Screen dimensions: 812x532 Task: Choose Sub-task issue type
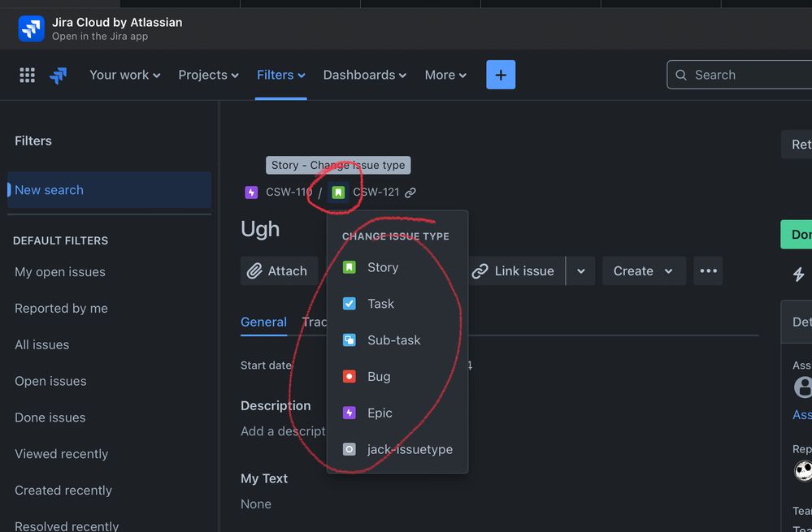pyautogui.click(x=397, y=340)
